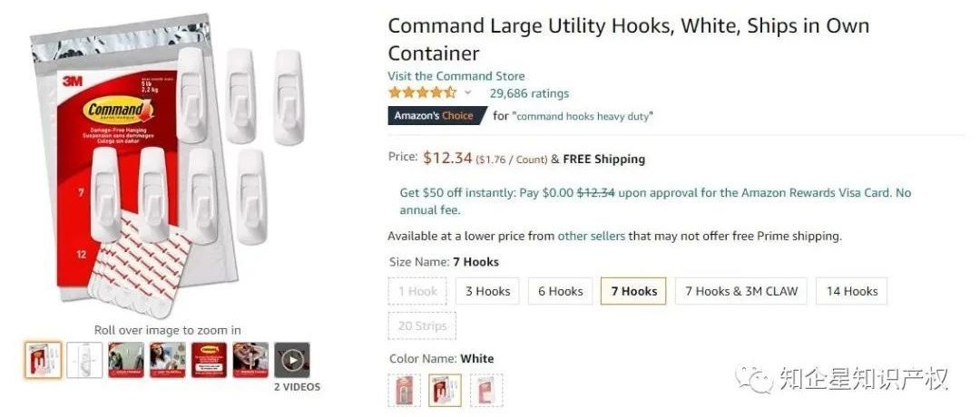Visit the Command Store link

456,76
